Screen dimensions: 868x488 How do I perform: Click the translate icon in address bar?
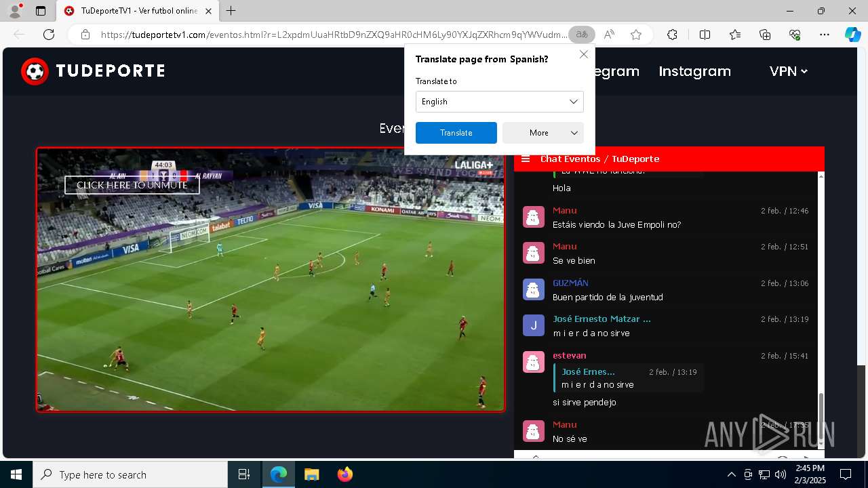click(x=581, y=35)
